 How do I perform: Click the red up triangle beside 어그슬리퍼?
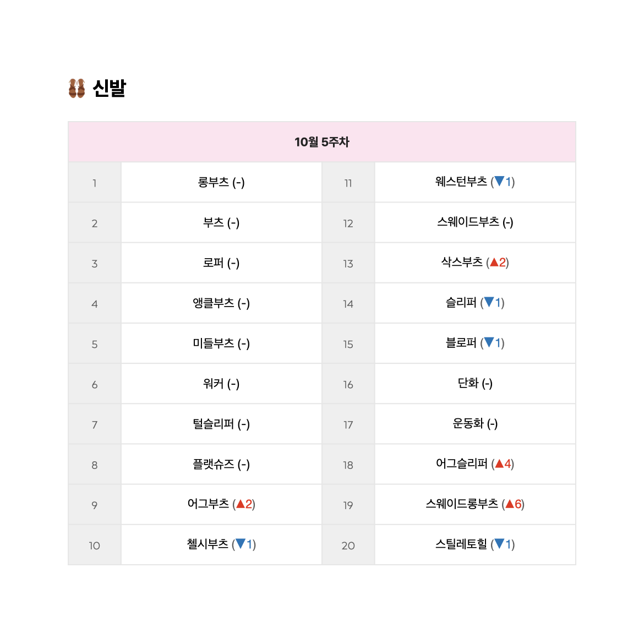[x=499, y=463]
